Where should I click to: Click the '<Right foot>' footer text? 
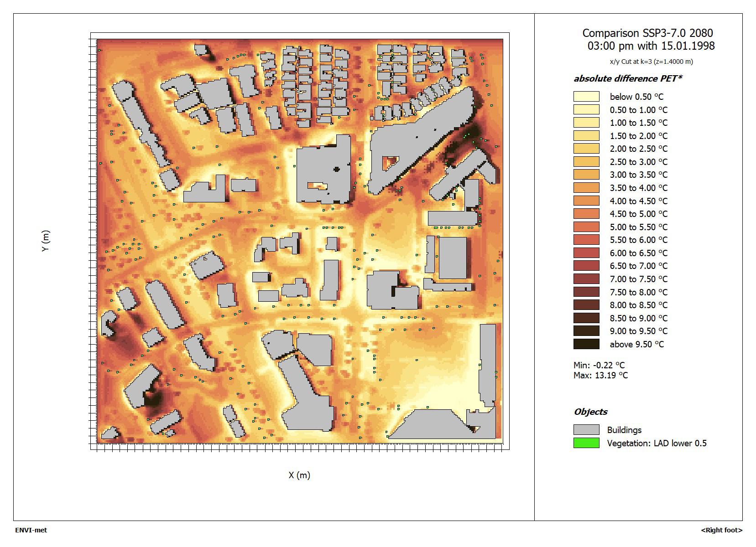pos(722,530)
